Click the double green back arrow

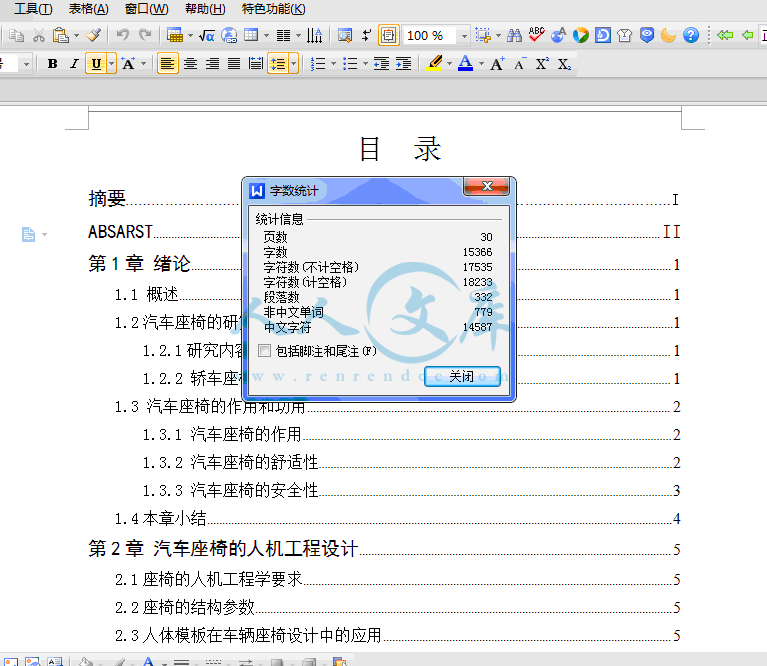[x=725, y=35]
